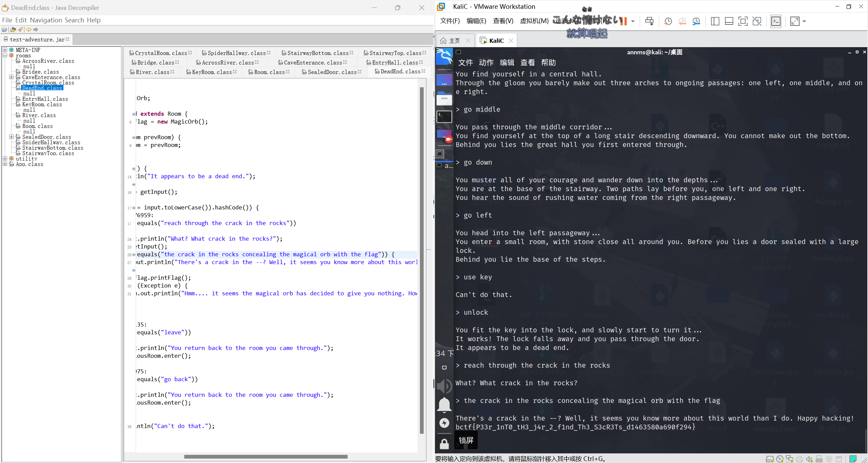
Task: Click Send Ctrl+Alt+Del icon in VMware toolbar
Action: (650, 21)
